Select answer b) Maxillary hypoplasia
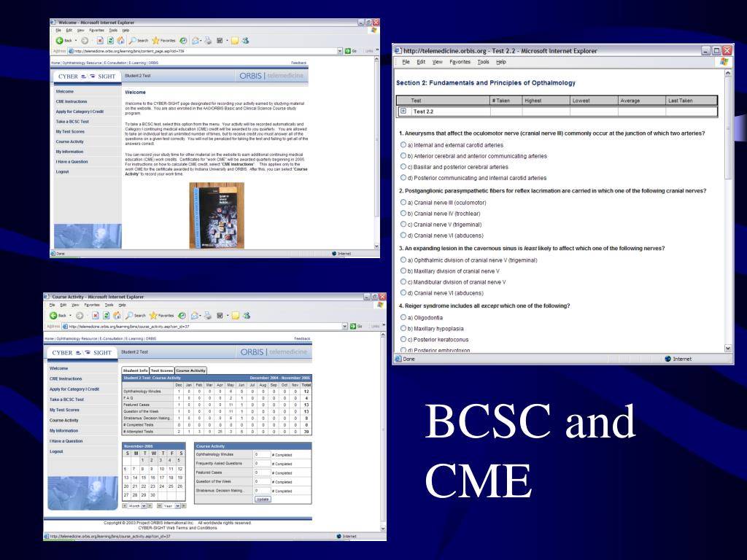The width and height of the screenshot is (747, 560). point(403,328)
